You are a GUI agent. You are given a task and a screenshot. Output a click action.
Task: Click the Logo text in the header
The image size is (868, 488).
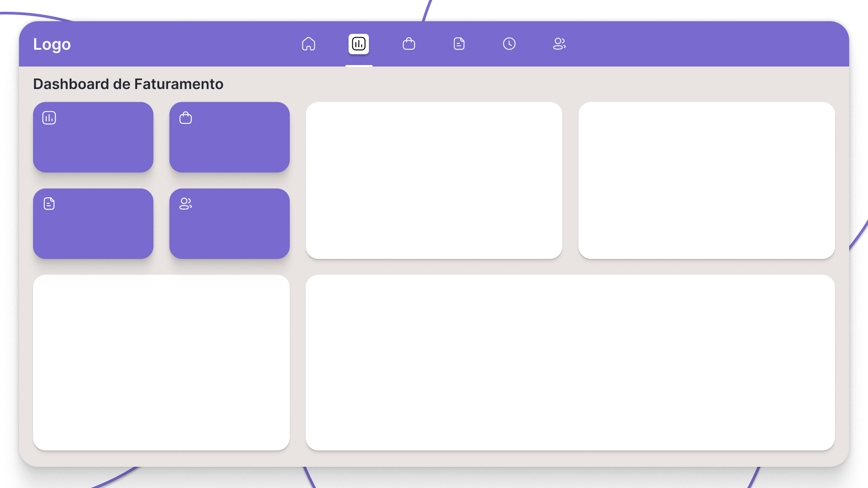tap(52, 44)
